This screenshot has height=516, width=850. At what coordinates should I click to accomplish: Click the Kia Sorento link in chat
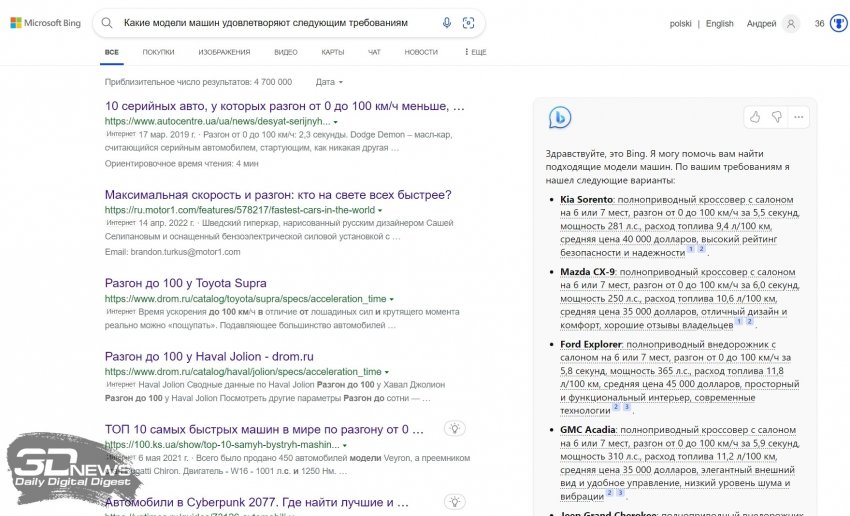[x=586, y=200]
